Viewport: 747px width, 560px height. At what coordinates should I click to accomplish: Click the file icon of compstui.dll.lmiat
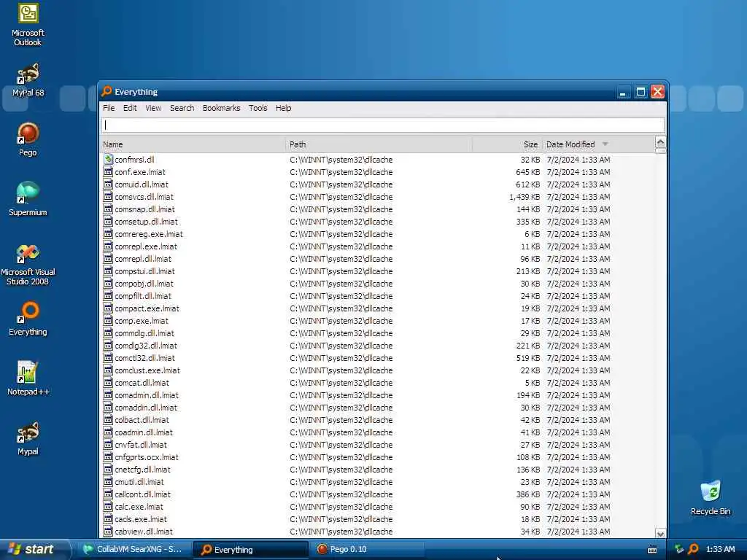pyautogui.click(x=108, y=271)
